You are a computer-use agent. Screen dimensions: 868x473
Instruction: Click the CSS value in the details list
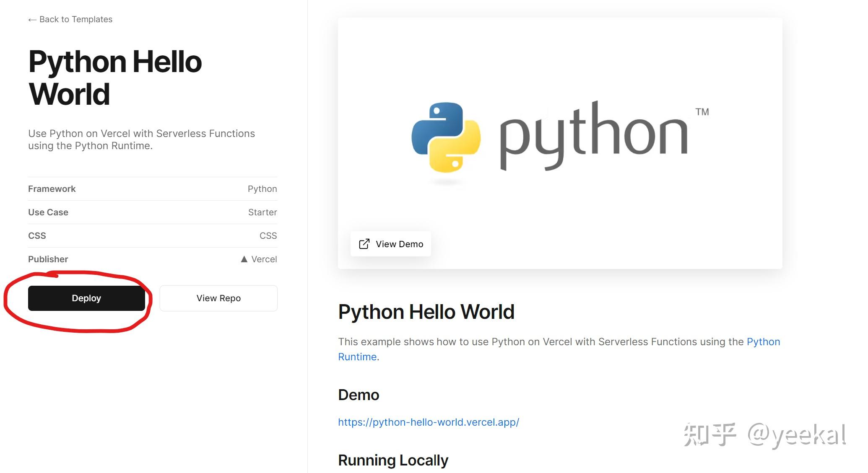pyautogui.click(x=268, y=236)
